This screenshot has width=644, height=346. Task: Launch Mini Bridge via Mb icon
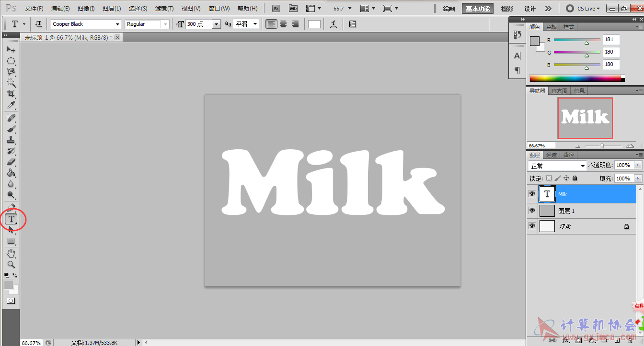[293, 9]
